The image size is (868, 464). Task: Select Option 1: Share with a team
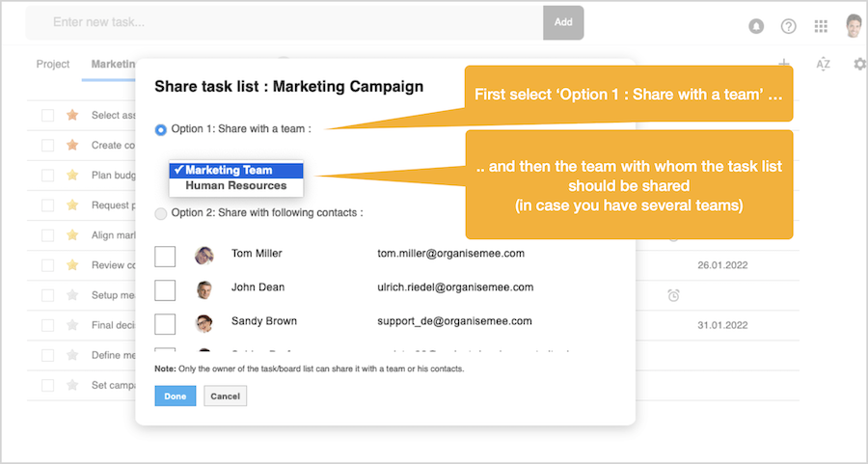pos(161,129)
